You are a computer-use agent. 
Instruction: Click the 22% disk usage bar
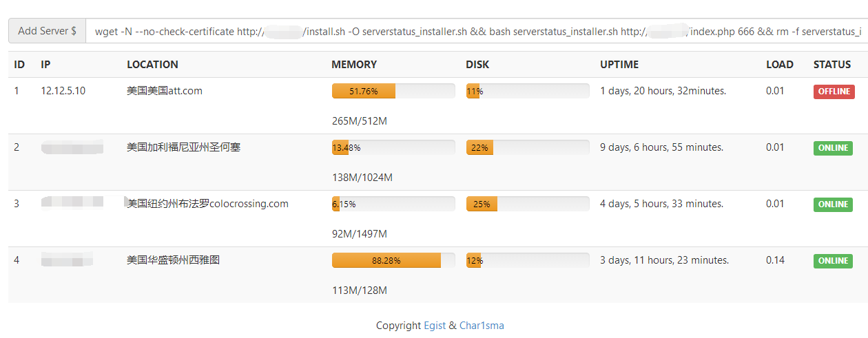[x=528, y=147]
